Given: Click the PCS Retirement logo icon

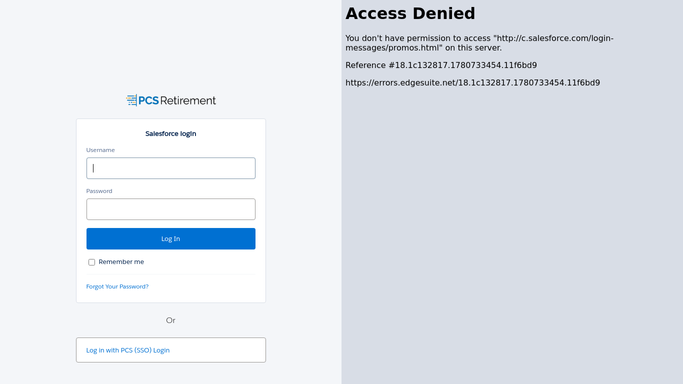Looking at the screenshot, I should 132,100.
